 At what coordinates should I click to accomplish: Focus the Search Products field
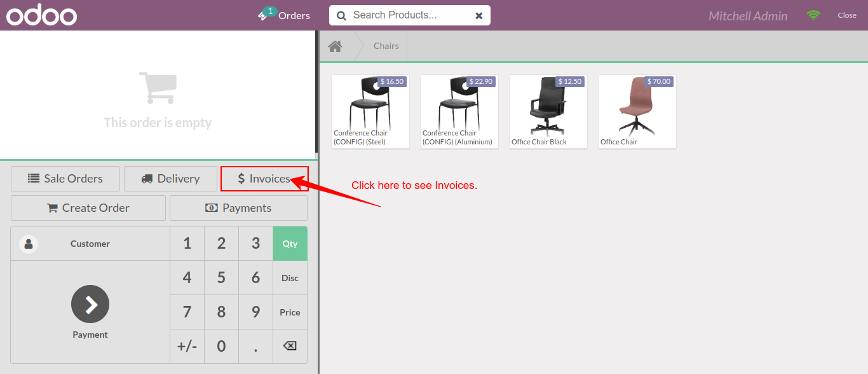(x=410, y=15)
